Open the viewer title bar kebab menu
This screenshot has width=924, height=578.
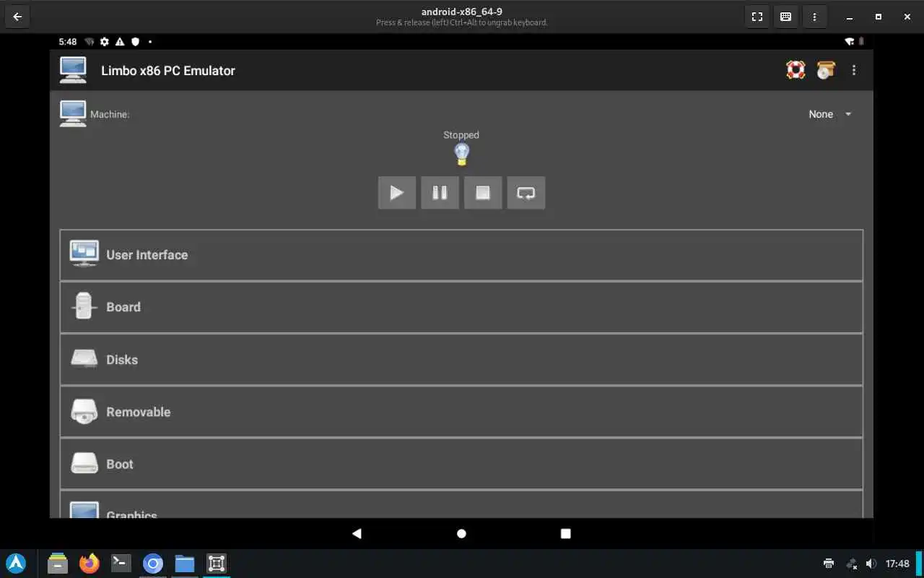coord(815,17)
